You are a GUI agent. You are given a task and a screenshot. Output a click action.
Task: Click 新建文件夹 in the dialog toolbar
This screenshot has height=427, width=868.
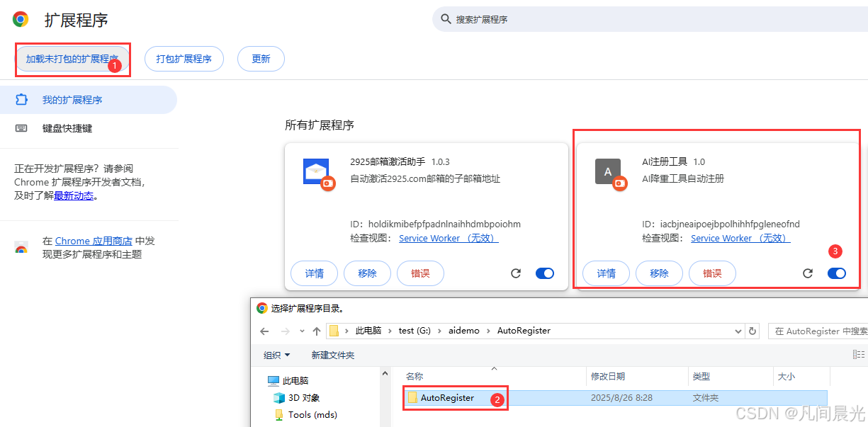click(333, 355)
